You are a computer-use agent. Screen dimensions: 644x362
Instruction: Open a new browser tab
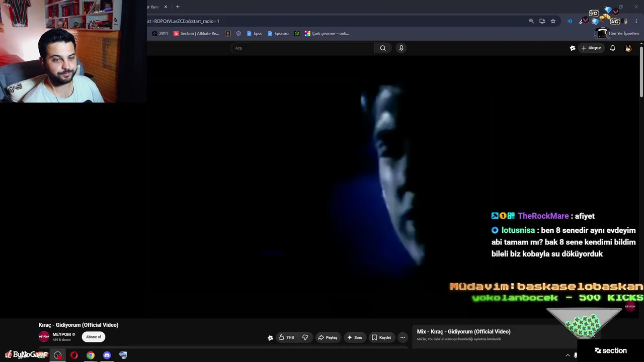(x=178, y=7)
